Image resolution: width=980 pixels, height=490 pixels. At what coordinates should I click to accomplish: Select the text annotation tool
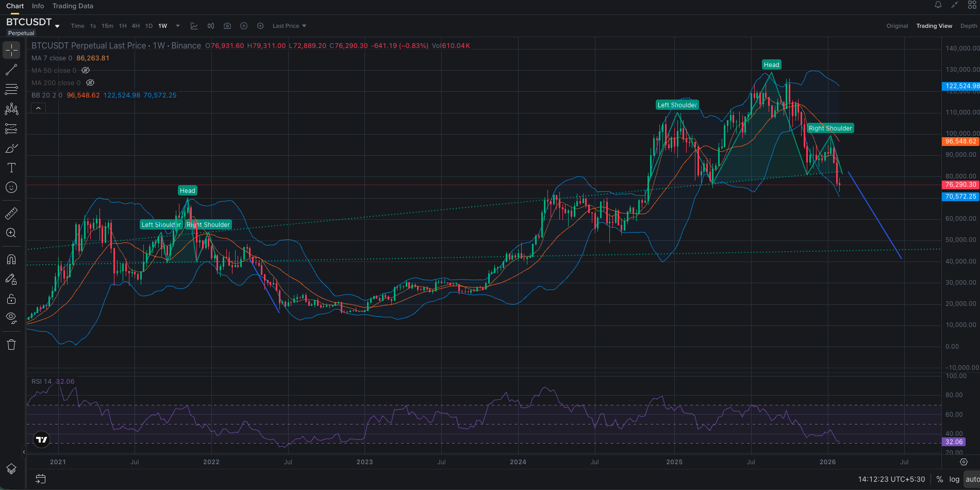[x=11, y=168]
